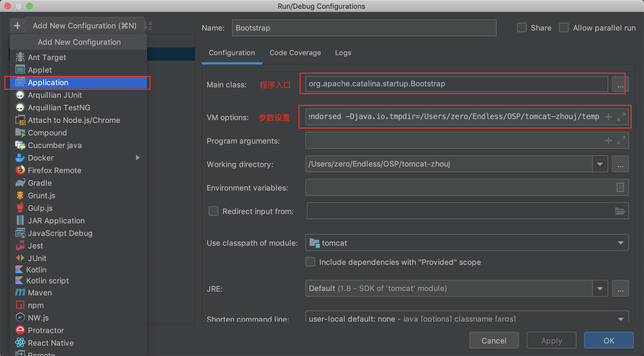This screenshot has height=356, width=644.
Task: Expand VM options field with arrows icon
Action: [621, 117]
